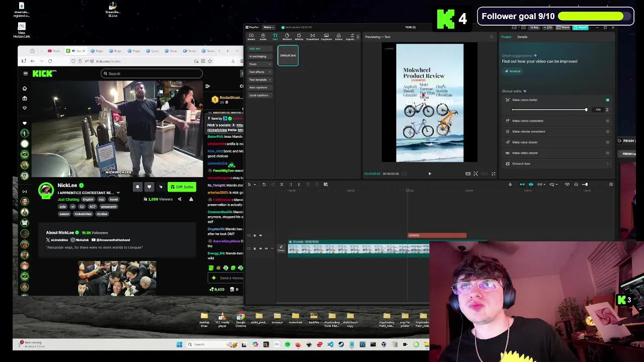Click the trim right tool icon
The height and width of the screenshot is (362, 644).
click(x=299, y=185)
